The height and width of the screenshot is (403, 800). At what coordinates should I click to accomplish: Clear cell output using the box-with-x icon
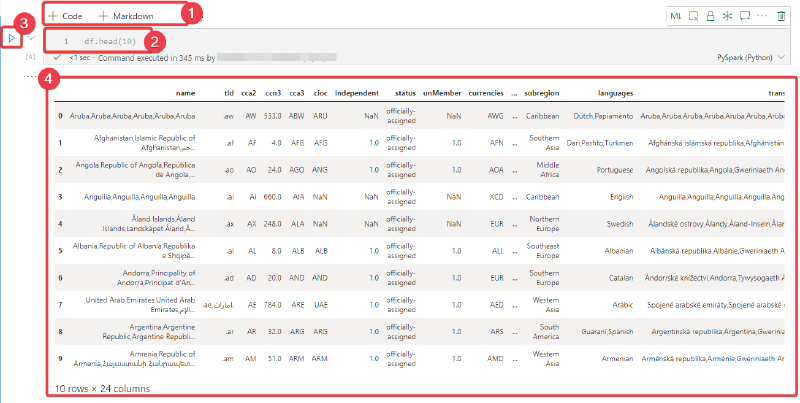click(x=693, y=16)
